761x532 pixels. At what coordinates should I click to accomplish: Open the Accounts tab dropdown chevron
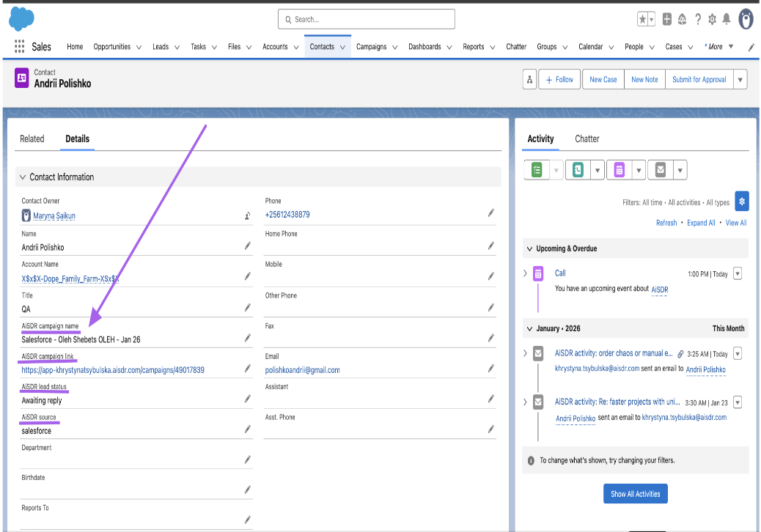296,48
